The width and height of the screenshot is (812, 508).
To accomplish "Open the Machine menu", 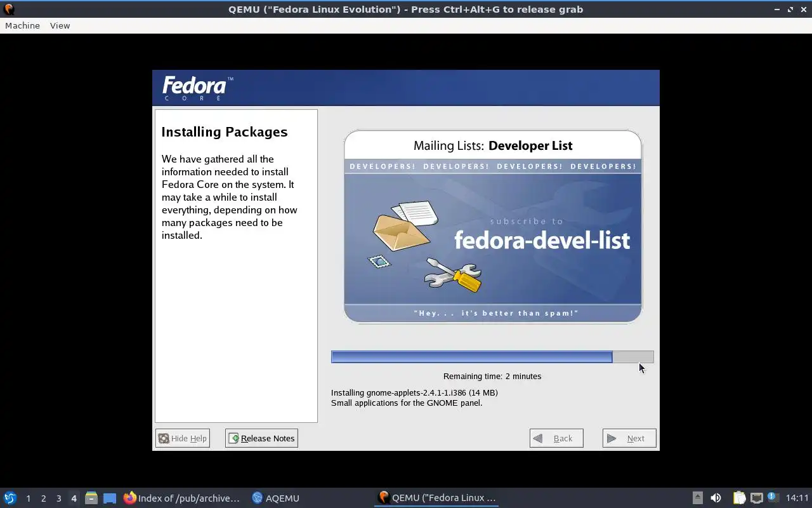I will [22, 25].
